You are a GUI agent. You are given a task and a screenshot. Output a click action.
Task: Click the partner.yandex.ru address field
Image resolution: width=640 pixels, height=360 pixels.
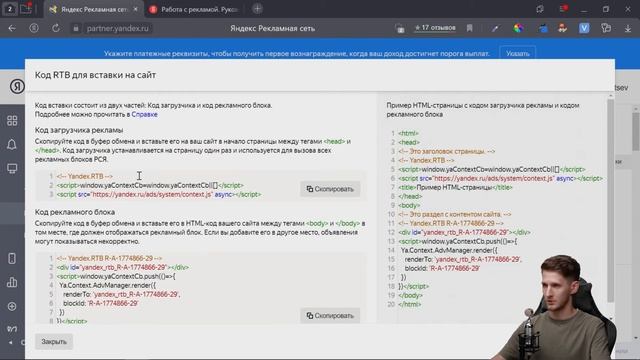click(x=118, y=29)
